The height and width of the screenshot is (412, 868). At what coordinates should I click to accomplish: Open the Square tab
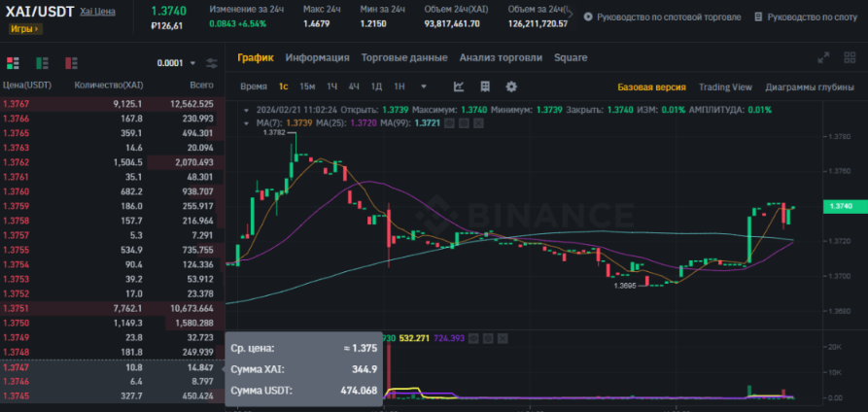pyautogui.click(x=571, y=57)
